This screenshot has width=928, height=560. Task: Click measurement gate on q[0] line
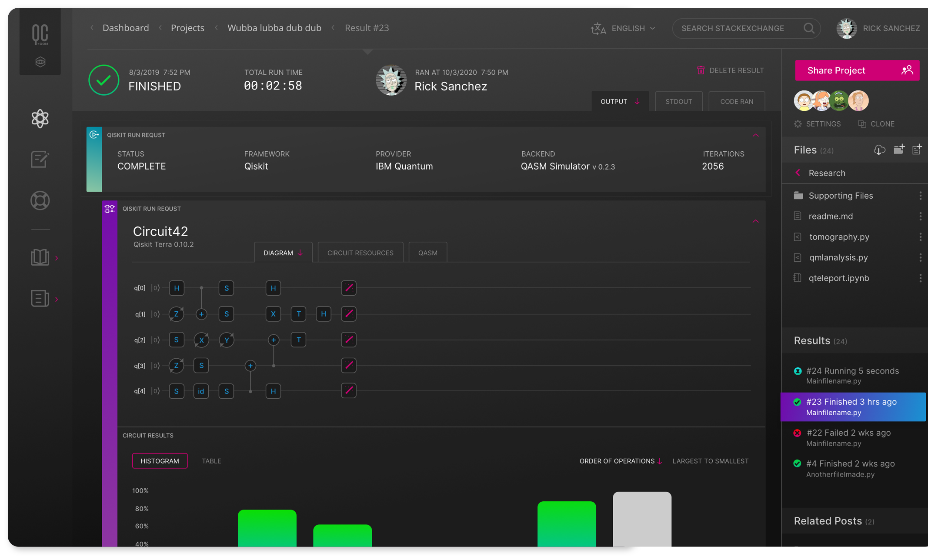point(349,288)
